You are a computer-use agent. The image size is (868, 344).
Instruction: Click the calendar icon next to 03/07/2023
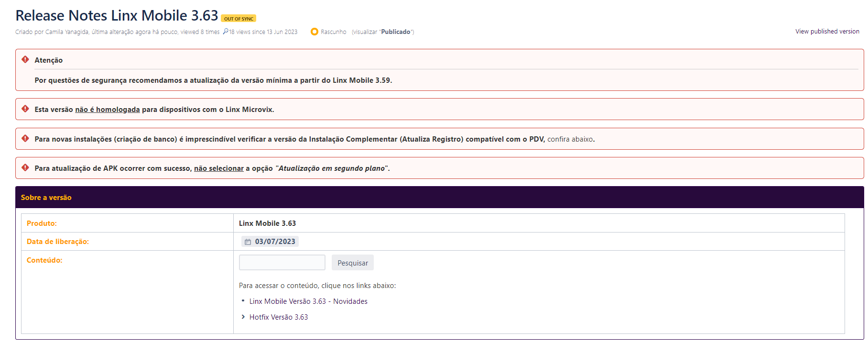248,242
